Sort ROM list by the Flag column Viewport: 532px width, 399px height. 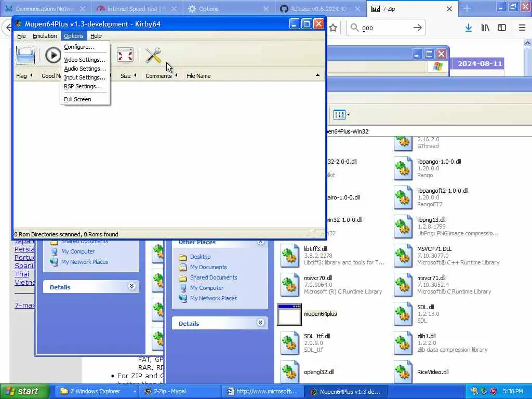pos(24,76)
